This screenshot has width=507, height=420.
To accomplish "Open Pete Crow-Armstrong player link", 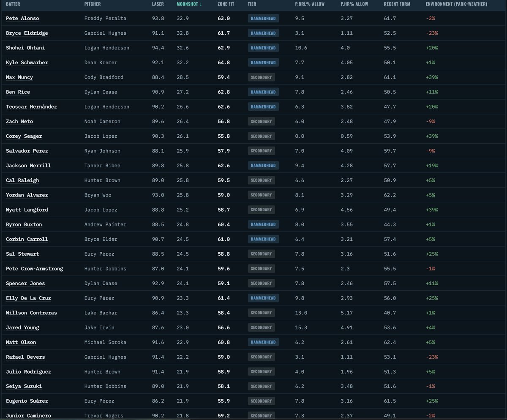I will pos(34,269).
